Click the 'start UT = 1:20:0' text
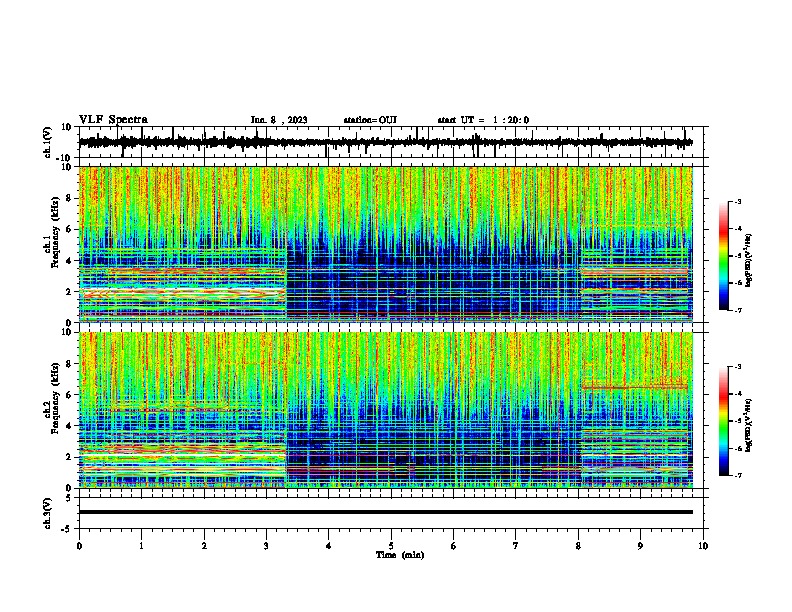Image resolution: width=792 pixels, height=612 pixels. [483, 120]
